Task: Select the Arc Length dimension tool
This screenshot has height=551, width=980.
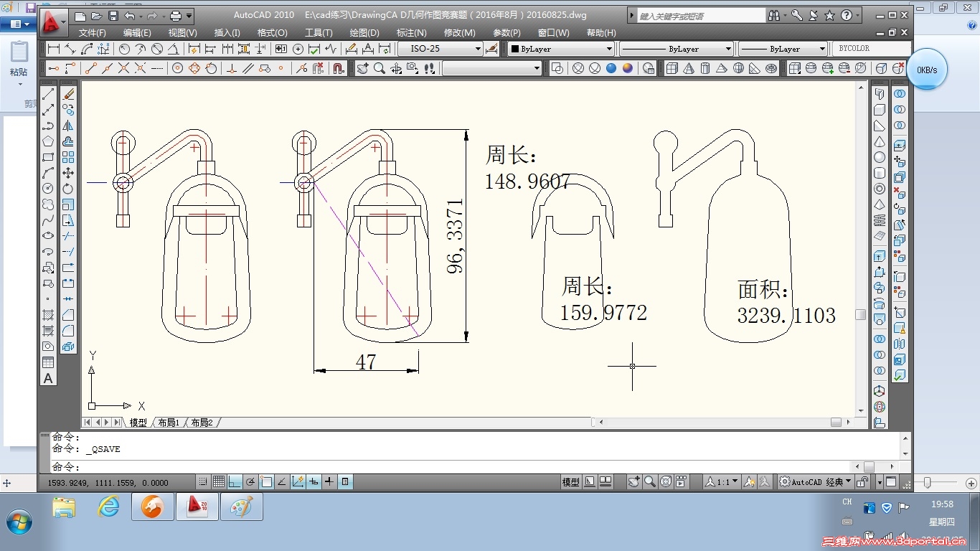Action: click(87, 49)
